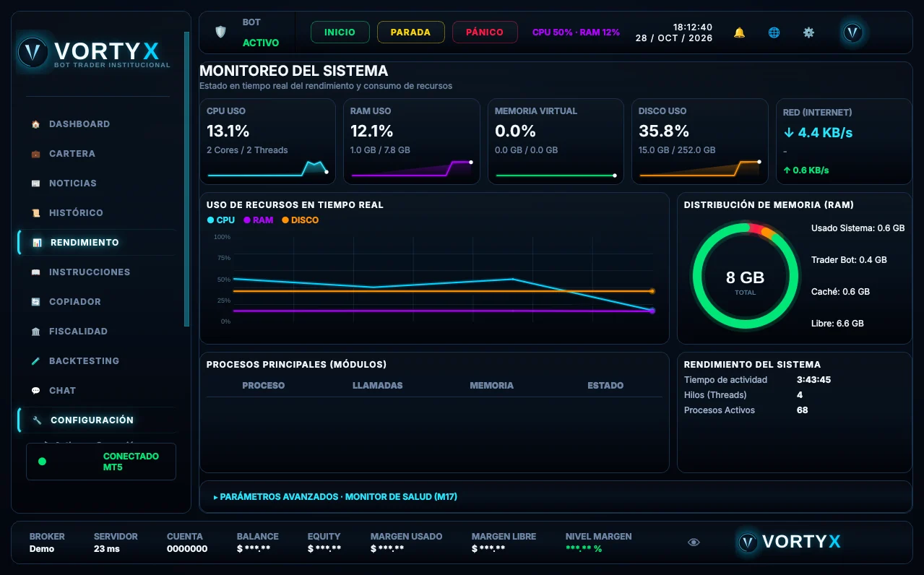
Task: Click the LLAMADAS column header
Action: coord(377,386)
